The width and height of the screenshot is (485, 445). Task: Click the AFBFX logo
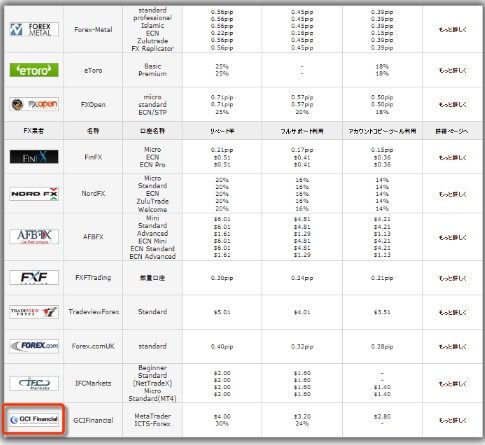pyautogui.click(x=34, y=236)
